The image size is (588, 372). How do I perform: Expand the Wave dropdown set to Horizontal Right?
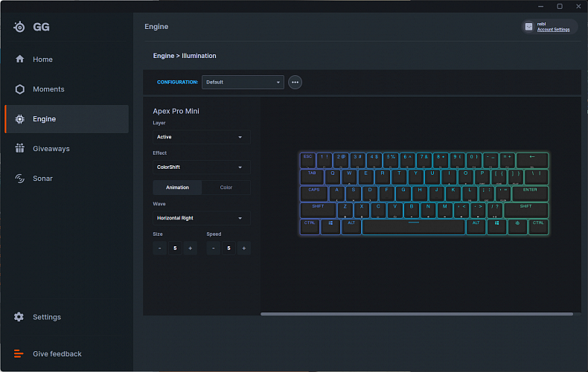click(202, 218)
